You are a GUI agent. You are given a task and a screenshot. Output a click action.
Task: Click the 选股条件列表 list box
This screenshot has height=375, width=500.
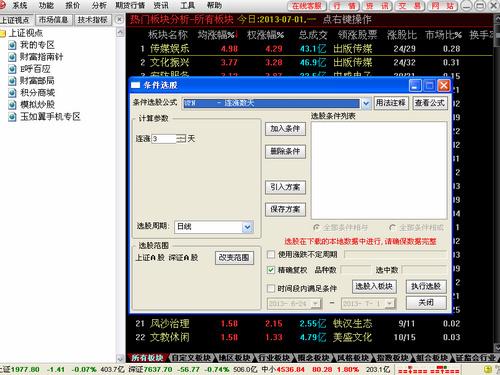(379, 170)
